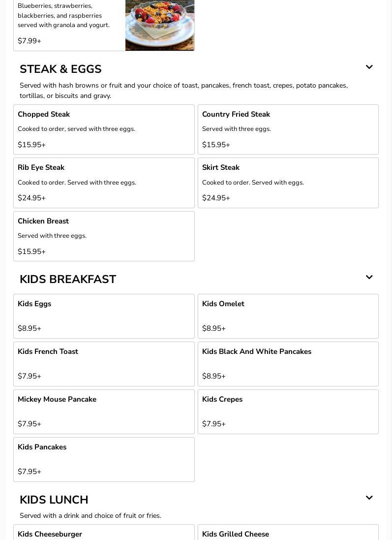Select the Kids Omelet card
The height and width of the screenshot is (540, 392).
click(288, 316)
